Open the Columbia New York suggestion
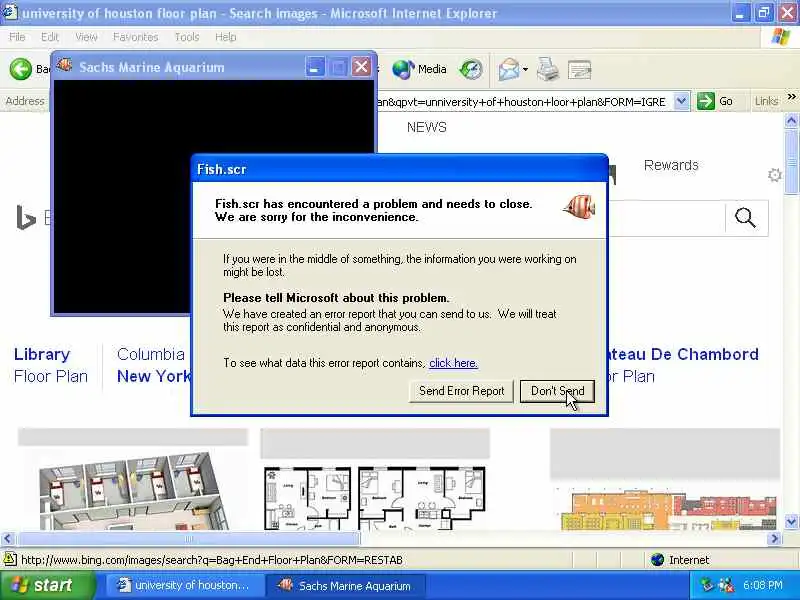800x600 pixels. [153, 365]
